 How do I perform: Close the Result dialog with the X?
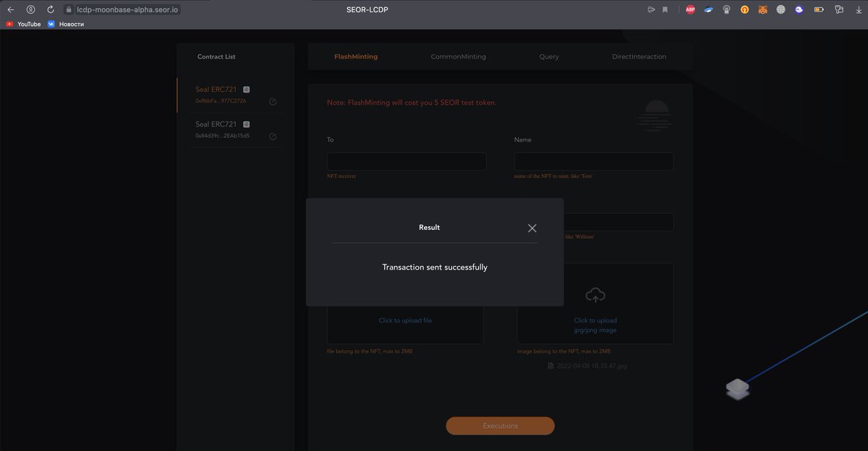(532, 228)
